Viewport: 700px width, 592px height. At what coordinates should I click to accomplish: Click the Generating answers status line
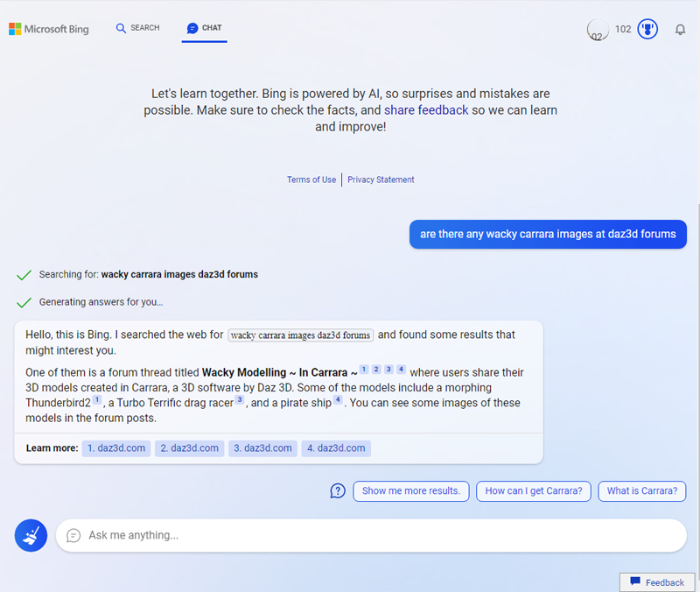[x=90, y=302]
